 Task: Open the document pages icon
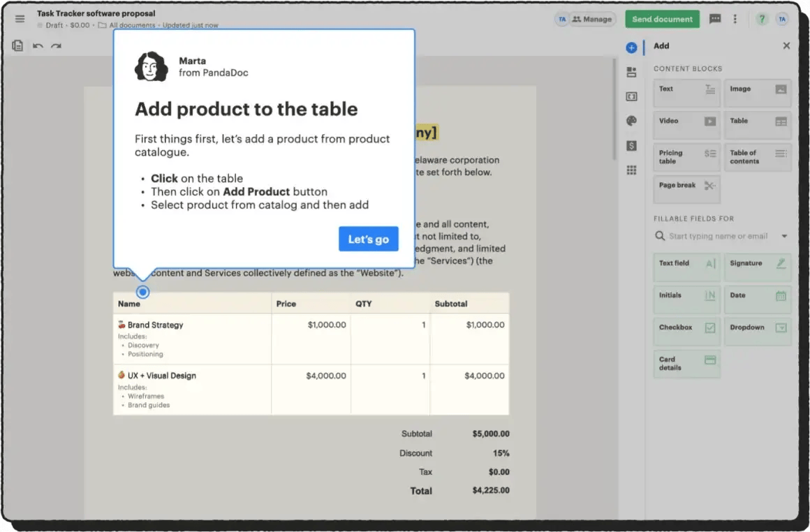(x=18, y=46)
